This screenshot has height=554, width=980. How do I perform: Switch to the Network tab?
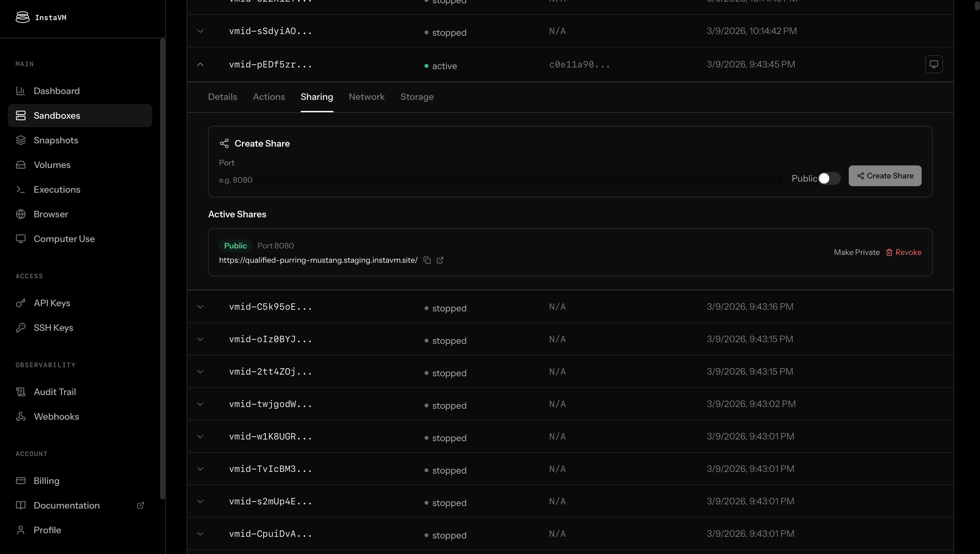[x=366, y=97]
